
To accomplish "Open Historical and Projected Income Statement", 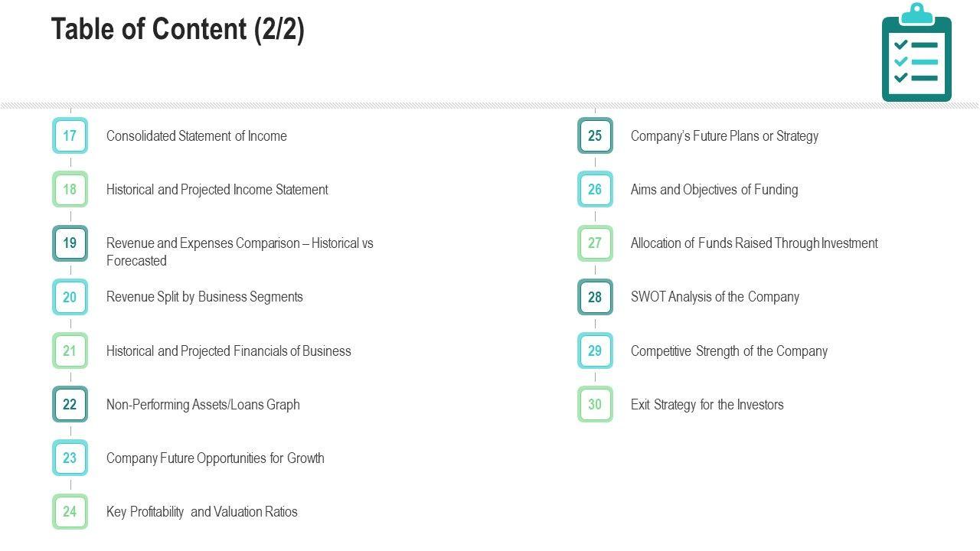I will [x=217, y=190].
